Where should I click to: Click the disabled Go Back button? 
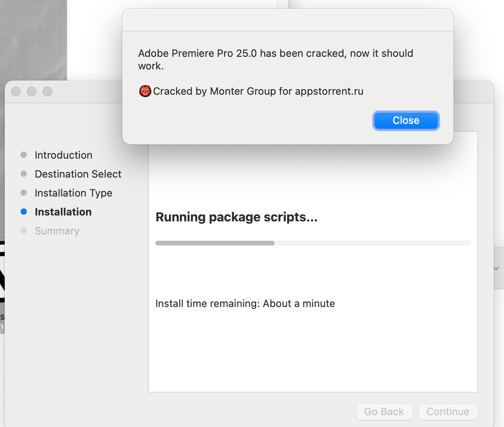click(x=384, y=412)
